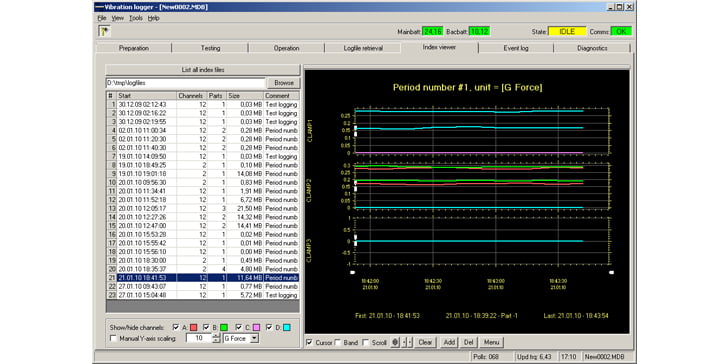Enable Manual Y-axis scaling checkbox
Image resolution: width=728 pixels, height=364 pixels.
pos(113,338)
